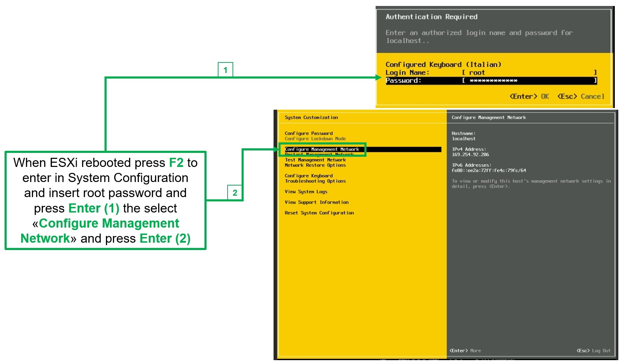The width and height of the screenshot is (619, 364).
Task: Click the IPv6 address fe80::ee2a:72ff:fe4c:79fc/64
Action: [489, 170]
